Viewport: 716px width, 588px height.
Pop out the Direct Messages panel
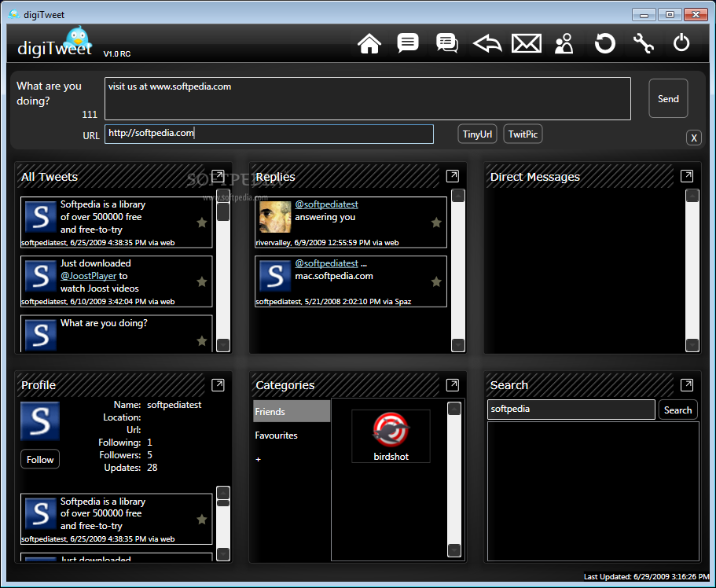click(687, 176)
